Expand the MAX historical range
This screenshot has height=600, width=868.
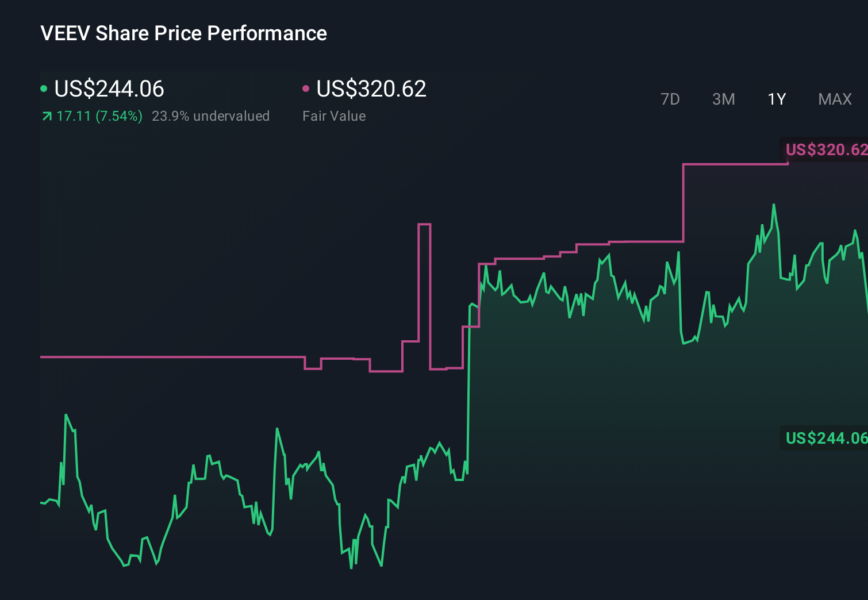coord(834,99)
